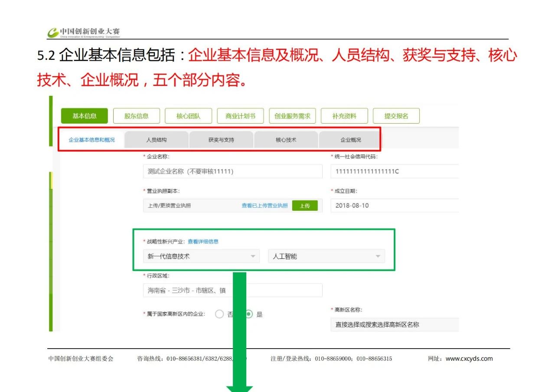Select the 是 radio button

click(249, 314)
